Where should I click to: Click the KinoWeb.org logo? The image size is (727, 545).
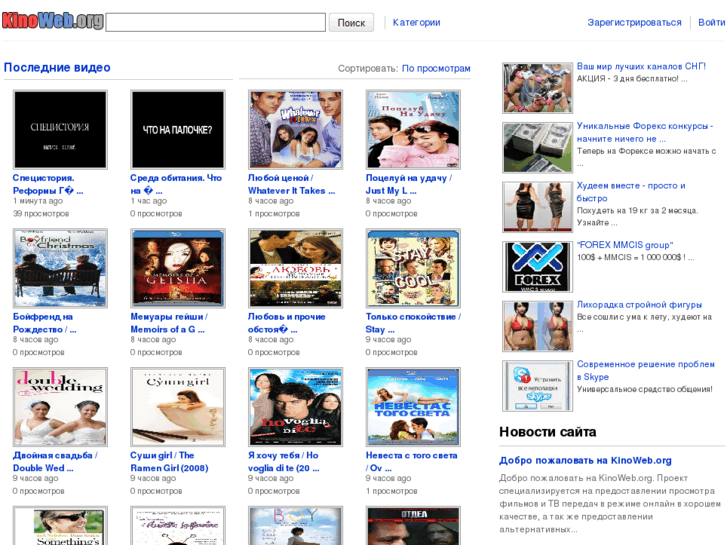click(x=52, y=21)
